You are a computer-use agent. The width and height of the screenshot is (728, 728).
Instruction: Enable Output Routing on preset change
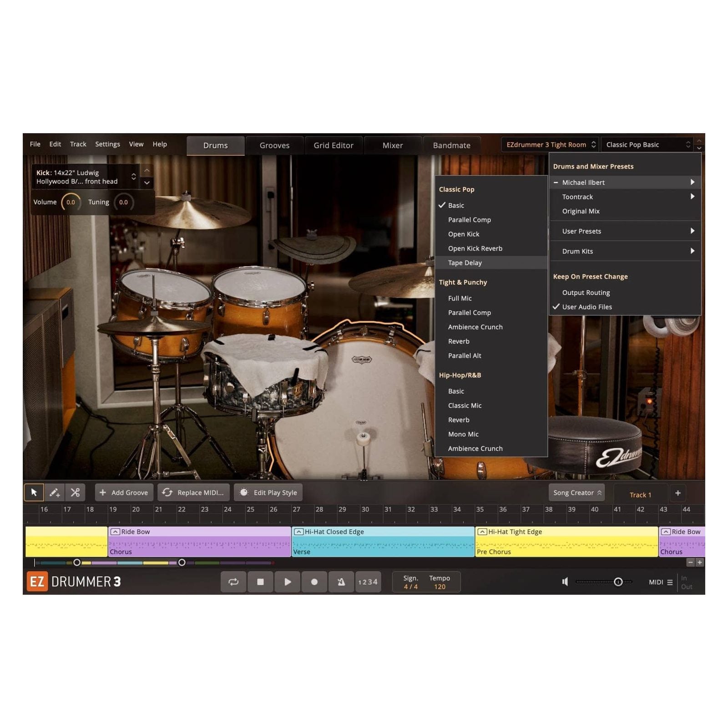tap(586, 293)
